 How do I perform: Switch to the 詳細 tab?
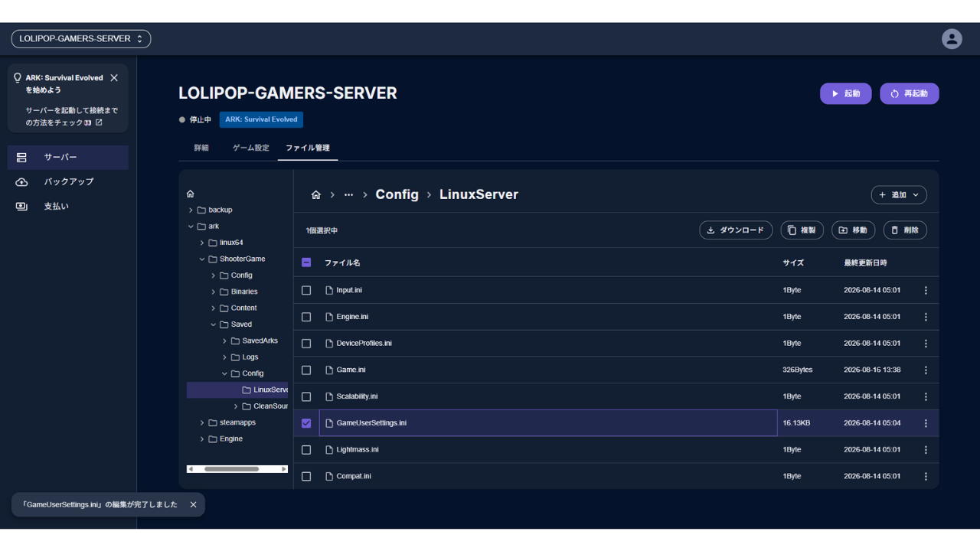[201, 148]
